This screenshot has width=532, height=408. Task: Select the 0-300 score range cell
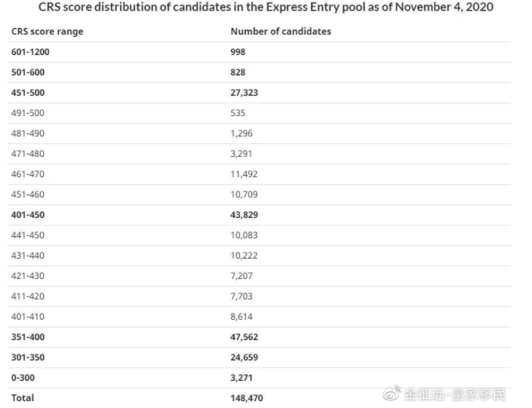tap(23, 378)
